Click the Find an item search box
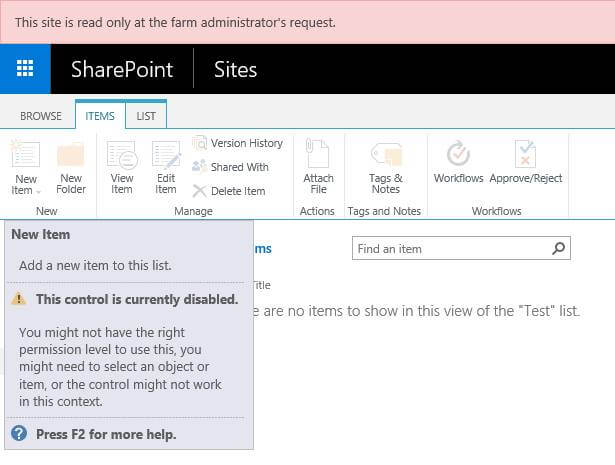 click(450, 249)
